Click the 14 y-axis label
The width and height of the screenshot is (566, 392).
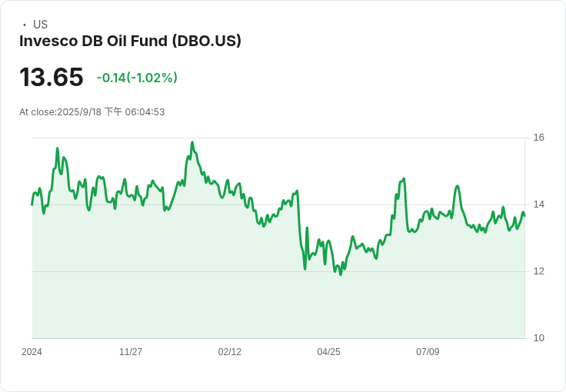(x=539, y=204)
